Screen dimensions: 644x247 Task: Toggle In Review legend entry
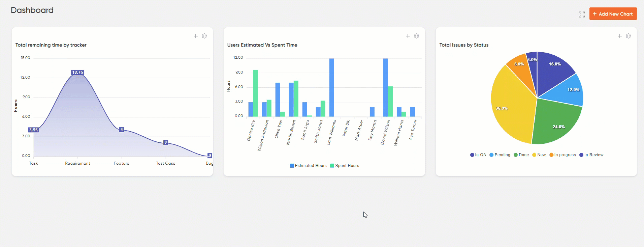[591, 155]
